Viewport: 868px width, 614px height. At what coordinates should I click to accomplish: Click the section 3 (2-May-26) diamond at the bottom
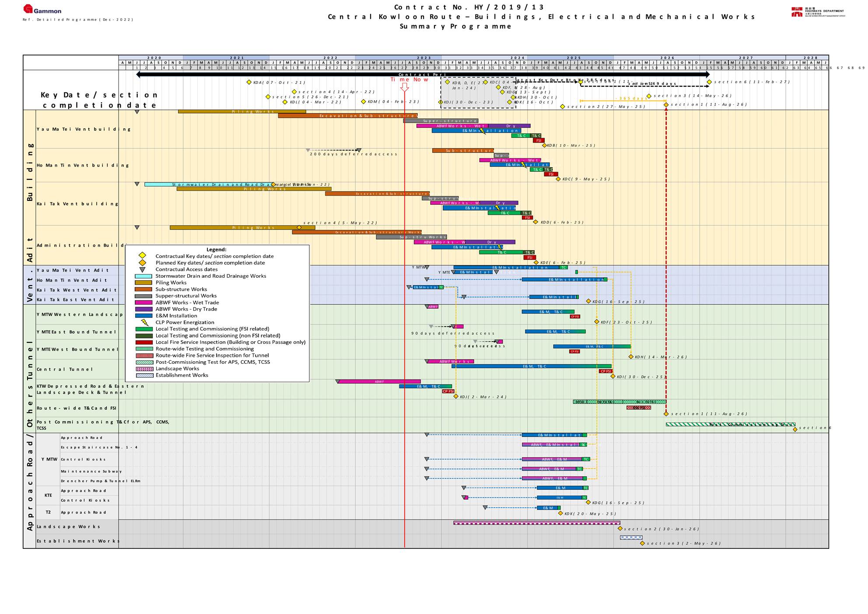[642, 543]
